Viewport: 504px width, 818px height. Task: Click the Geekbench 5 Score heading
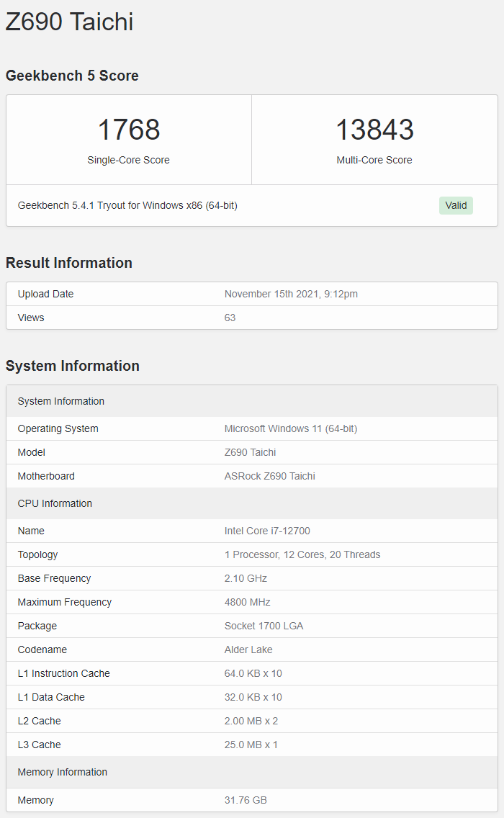point(72,76)
